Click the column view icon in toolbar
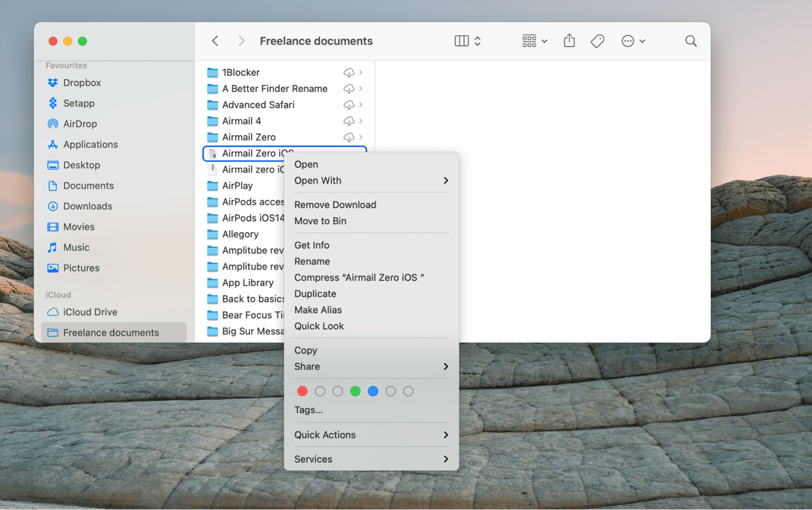 click(x=461, y=41)
